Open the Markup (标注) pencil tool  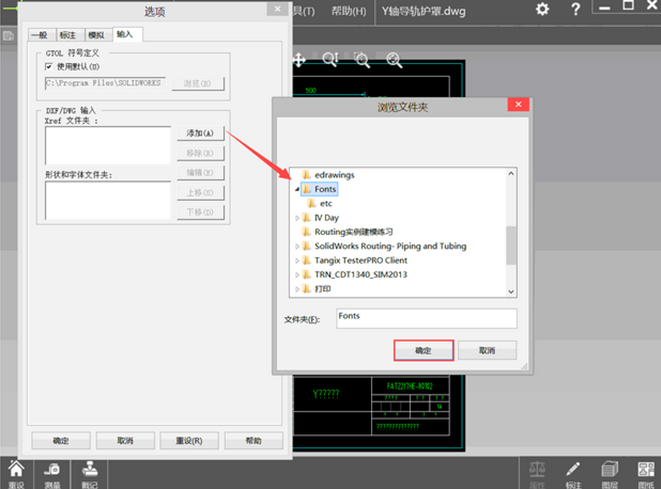[x=573, y=472]
